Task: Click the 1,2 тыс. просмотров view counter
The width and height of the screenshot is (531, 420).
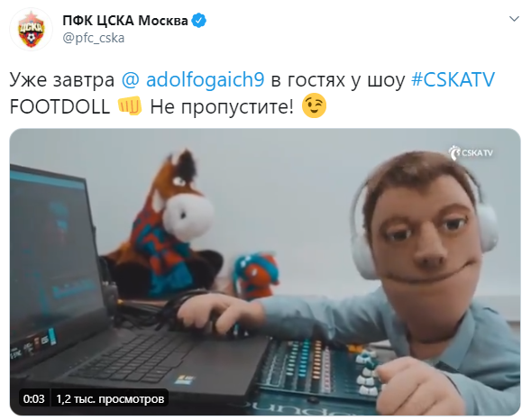Action: (x=110, y=398)
